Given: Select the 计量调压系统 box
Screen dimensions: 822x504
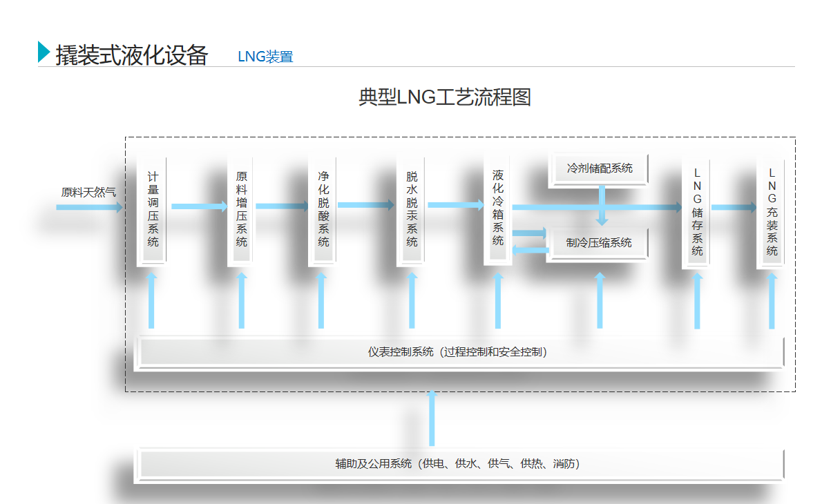Looking at the screenshot, I should (153, 209).
